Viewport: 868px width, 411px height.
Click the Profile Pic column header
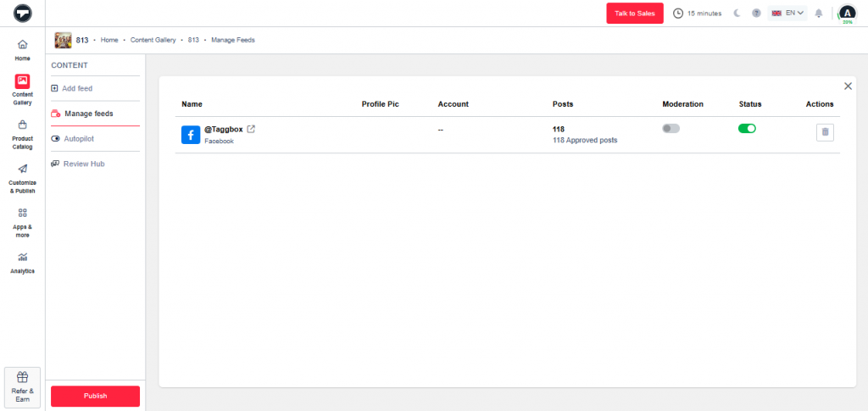tap(381, 104)
